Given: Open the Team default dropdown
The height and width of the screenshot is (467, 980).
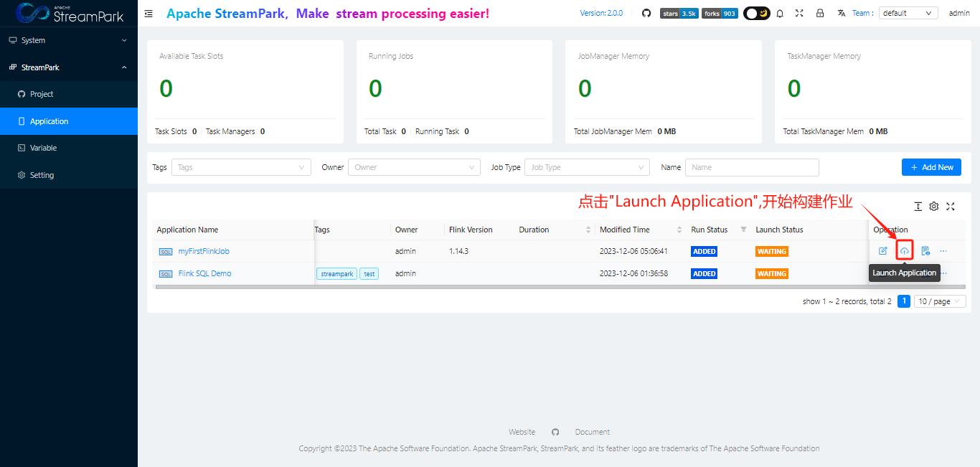Looking at the screenshot, I should tap(908, 12).
